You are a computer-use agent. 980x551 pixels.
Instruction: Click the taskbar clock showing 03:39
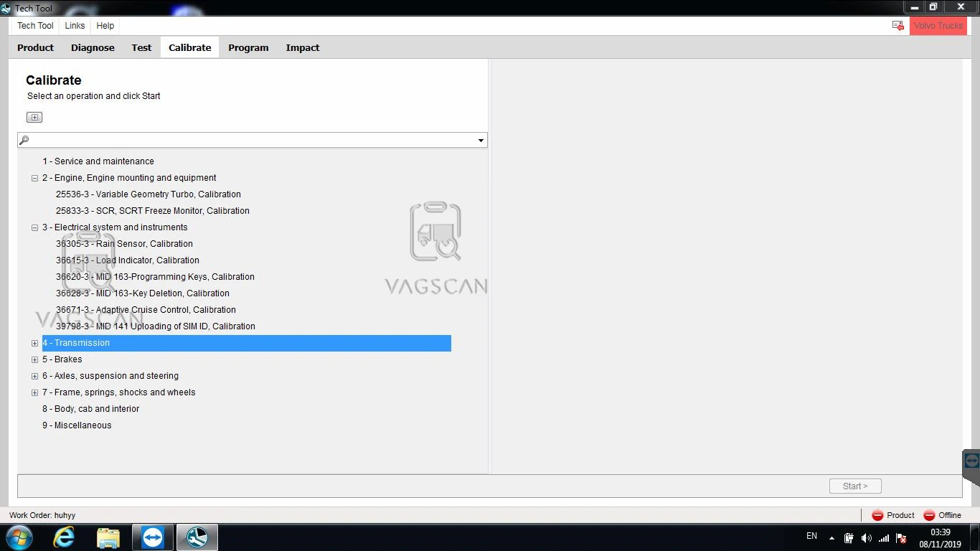point(941,538)
